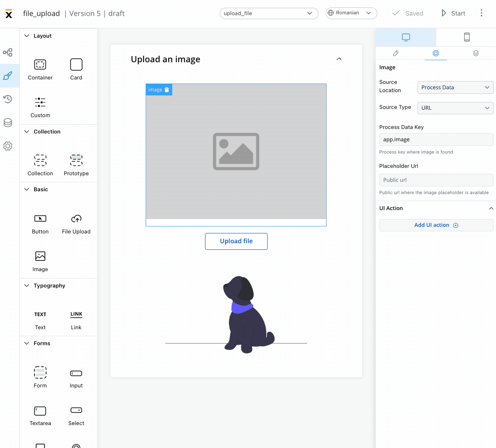Image resolution: width=496 pixels, height=448 pixels.
Task: Click the Process Data Key field
Action: 436,139
